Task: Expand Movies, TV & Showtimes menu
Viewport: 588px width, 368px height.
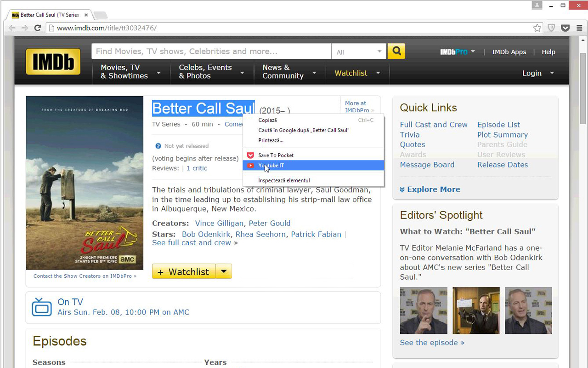Action: [131, 72]
